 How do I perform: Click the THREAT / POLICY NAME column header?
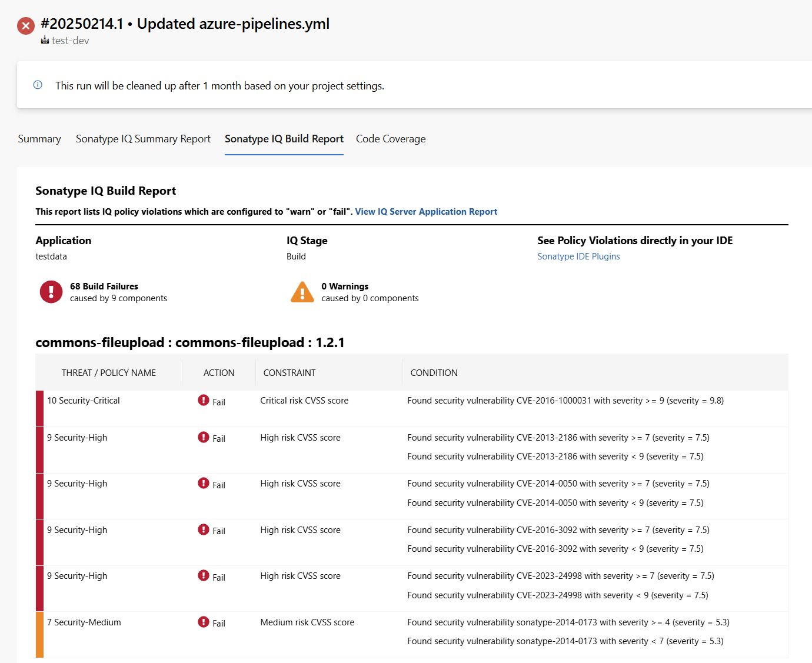click(x=109, y=373)
